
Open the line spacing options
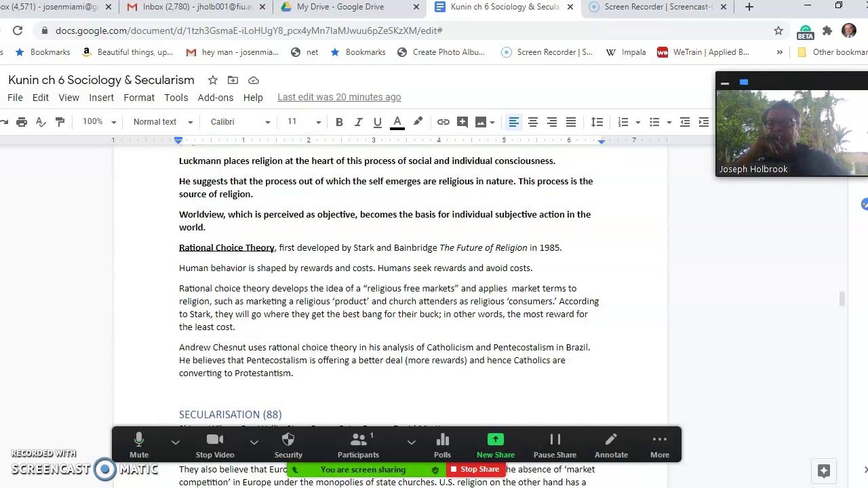coord(597,122)
